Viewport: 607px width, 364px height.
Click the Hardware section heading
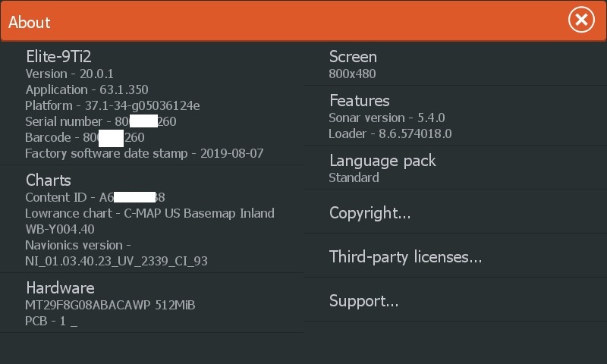click(60, 288)
